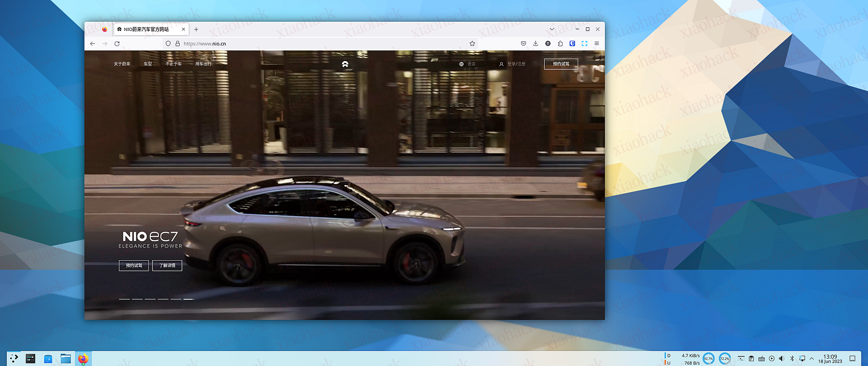Screen dimensions: 868x366
Task: Expand the List all tabs chevron
Action: 552,29
